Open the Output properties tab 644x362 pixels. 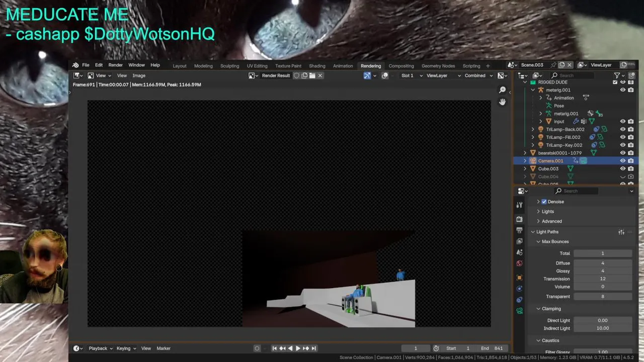[519, 230]
